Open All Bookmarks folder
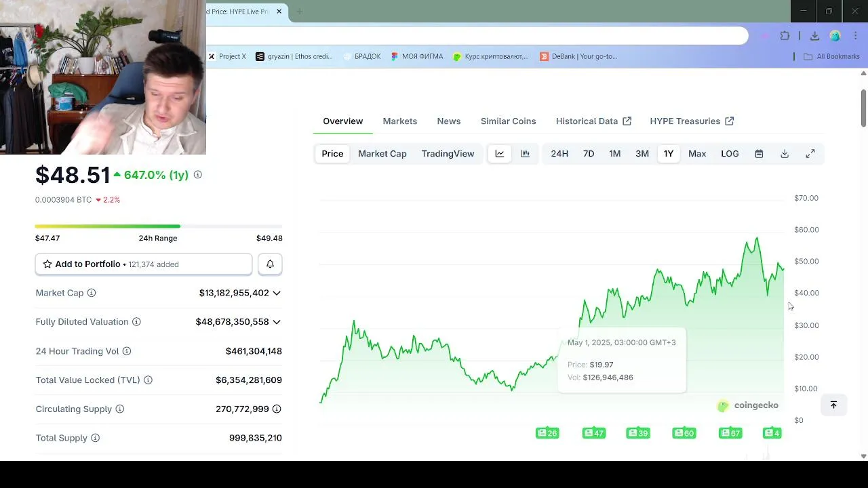The image size is (868, 488). (x=831, y=56)
